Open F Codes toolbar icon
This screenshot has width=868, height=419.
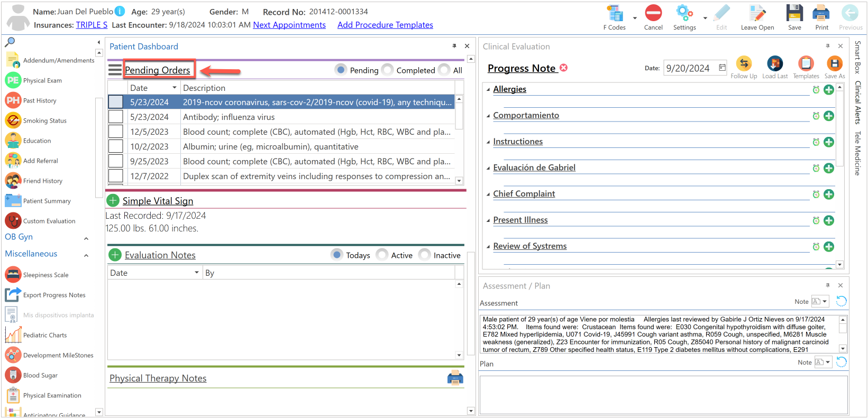614,13
